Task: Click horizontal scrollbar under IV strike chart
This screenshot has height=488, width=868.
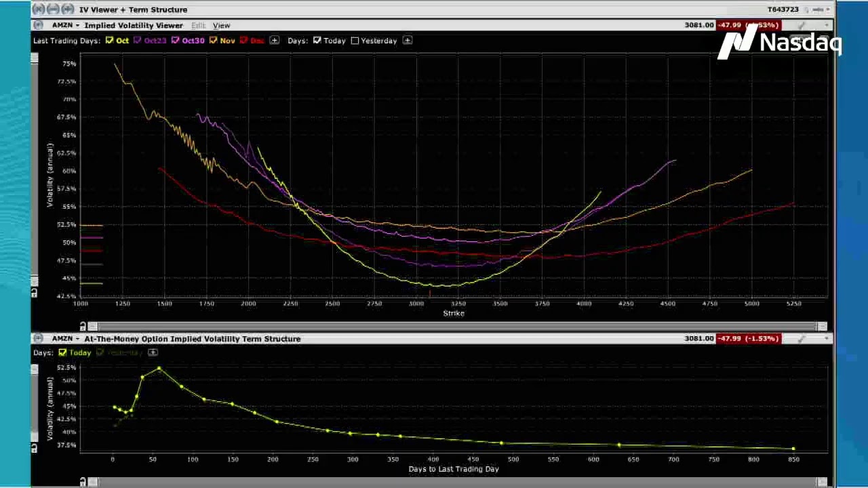Action: (458, 326)
